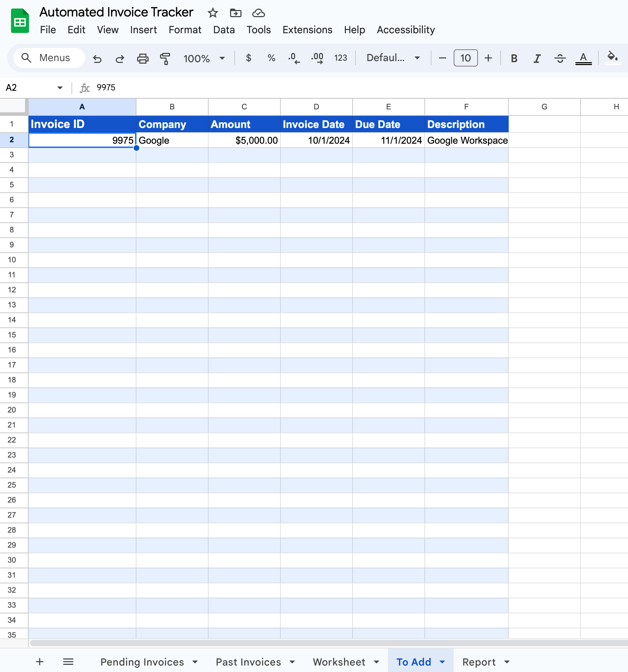Open the text color picker
This screenshot has width=628, height=672.
coord(583,58)
